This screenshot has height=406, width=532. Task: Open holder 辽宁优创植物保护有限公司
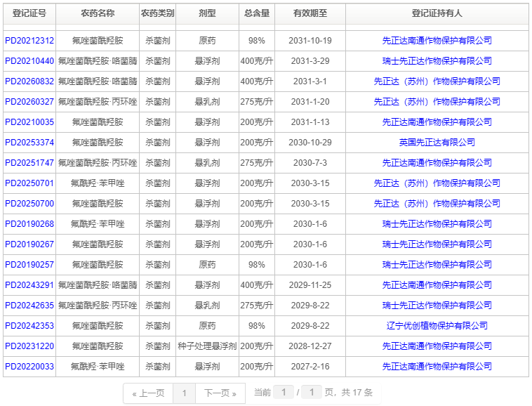click(x=437, y=326)
